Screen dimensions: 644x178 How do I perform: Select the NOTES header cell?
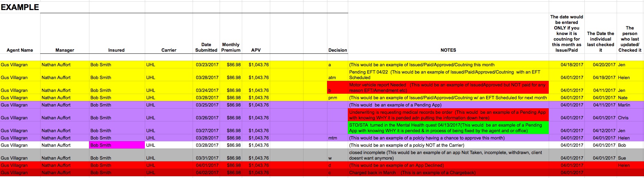click(448, 50)
